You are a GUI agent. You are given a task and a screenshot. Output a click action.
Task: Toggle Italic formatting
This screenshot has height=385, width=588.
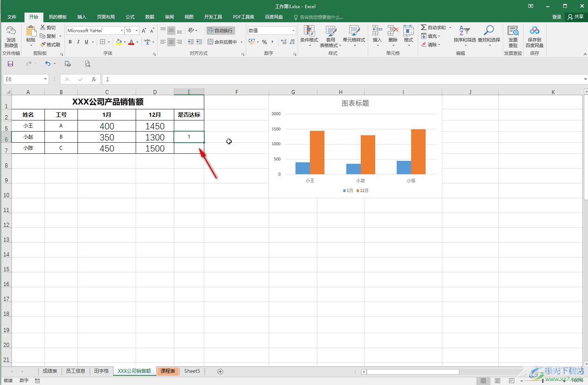(78, 42)
